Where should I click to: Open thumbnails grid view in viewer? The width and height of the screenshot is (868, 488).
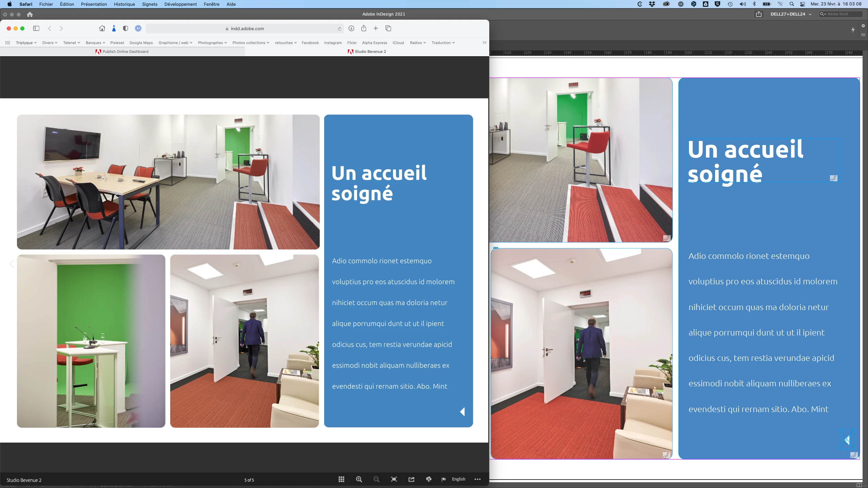coord(341,479)
